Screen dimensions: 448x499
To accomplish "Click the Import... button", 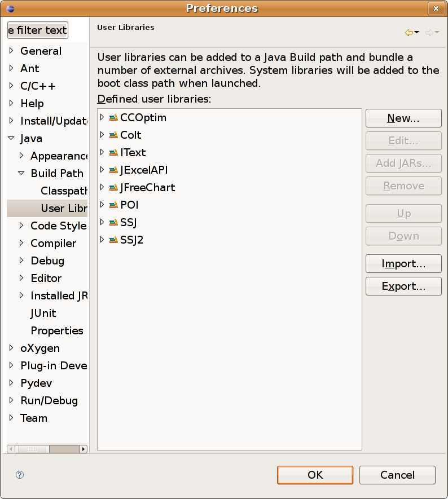I will pos(403,264).
